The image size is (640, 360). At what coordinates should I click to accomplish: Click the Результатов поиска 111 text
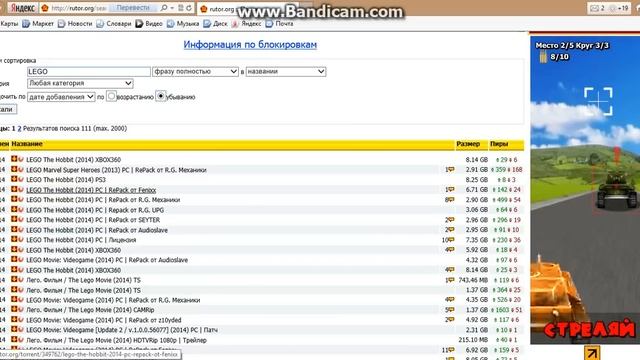pyautogui.click(x=75, y=129)
